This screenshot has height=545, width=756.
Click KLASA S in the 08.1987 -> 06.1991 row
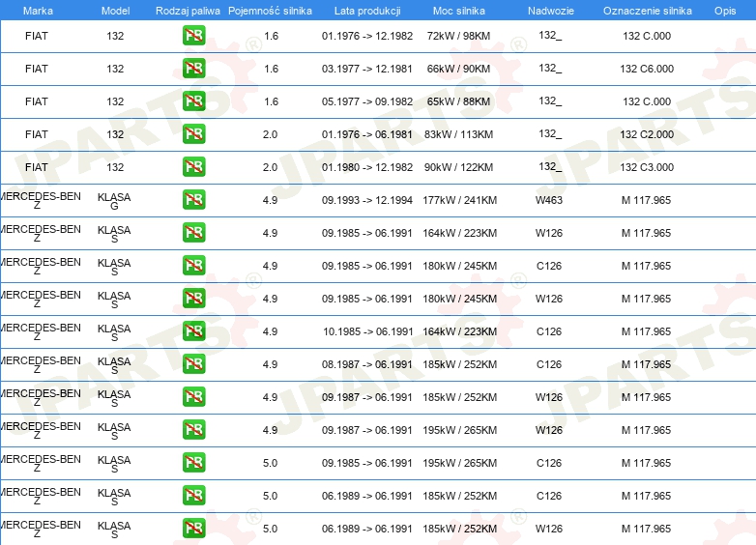pos(114,365)
